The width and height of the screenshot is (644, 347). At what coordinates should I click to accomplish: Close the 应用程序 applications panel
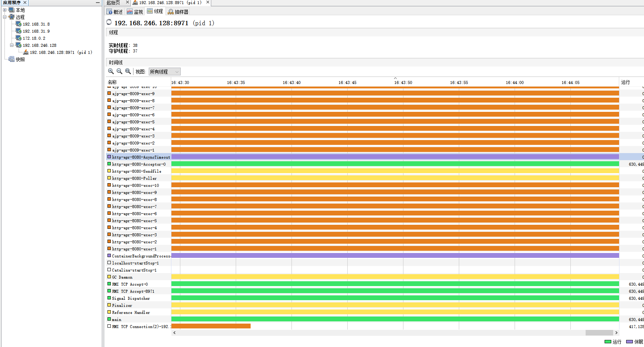(x=25, y=3)
